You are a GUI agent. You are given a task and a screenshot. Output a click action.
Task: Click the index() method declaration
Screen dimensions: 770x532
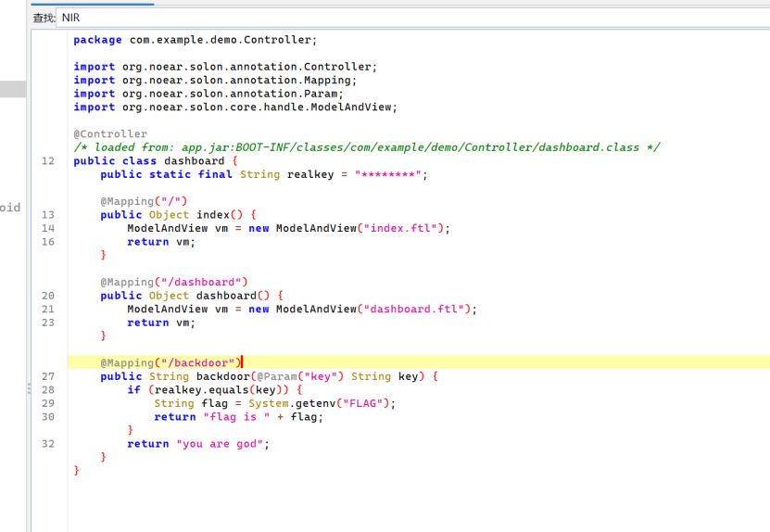[x=178, y=215]
